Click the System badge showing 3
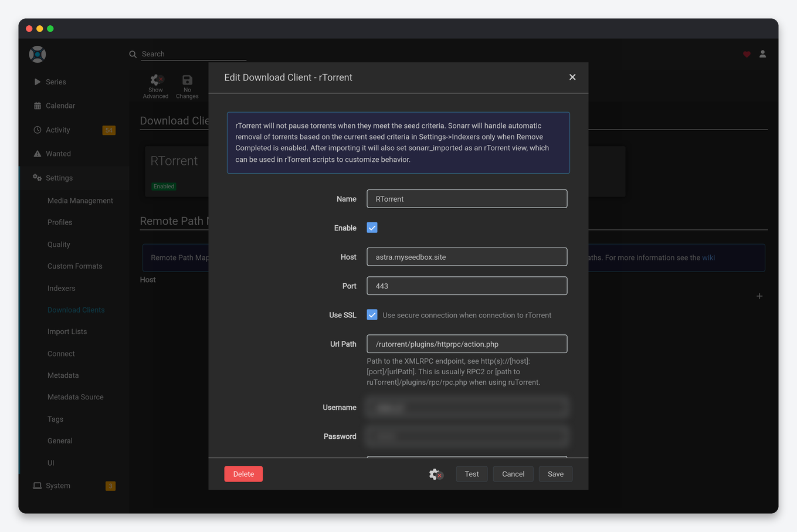 pyautogui.click(x=110, y=486)
